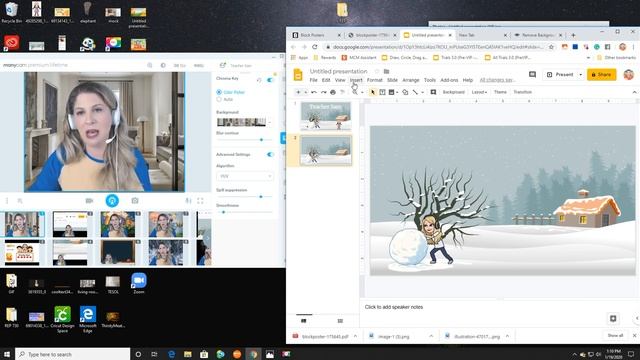Viewport: 640px width, 360px height.
Task: Click the Insert image toolbar icon
Action: [x=391, y=92]
